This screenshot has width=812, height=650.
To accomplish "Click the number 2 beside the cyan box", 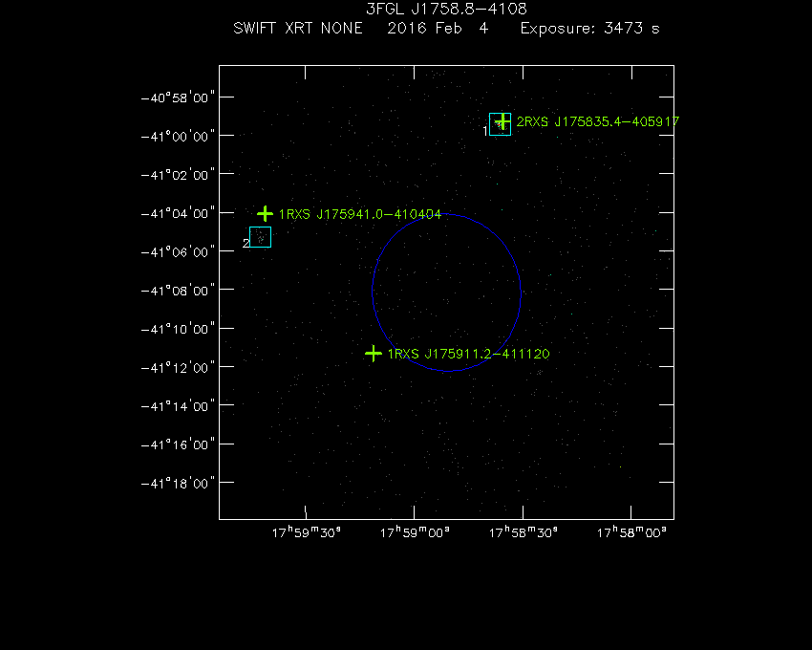I will pyautogui.click(x=246, y=243).
